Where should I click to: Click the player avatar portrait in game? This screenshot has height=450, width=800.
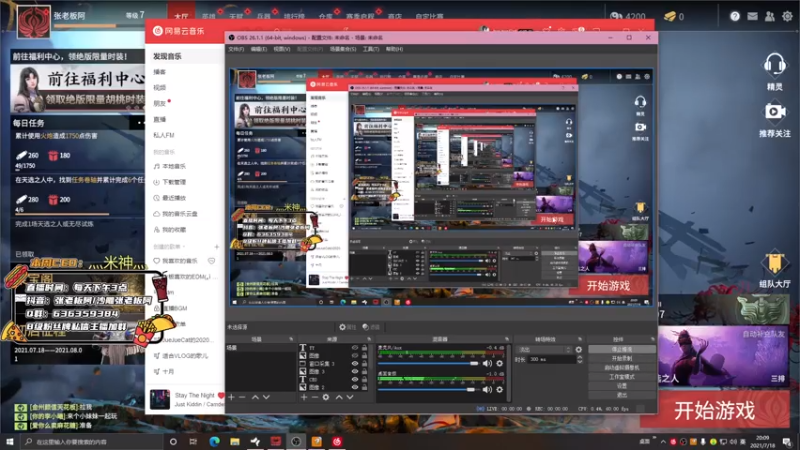tap(34, 21)
